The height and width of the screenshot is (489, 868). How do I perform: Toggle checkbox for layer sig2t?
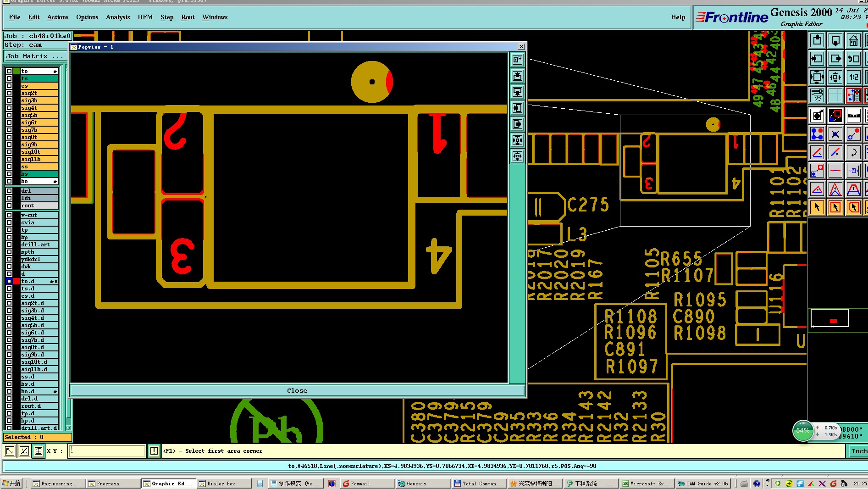(9, 93)
